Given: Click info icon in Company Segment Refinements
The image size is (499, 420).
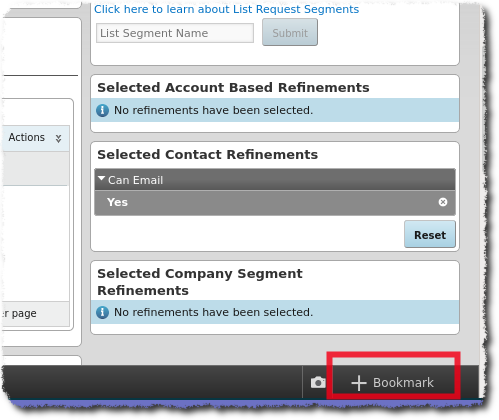Looking at the screenshot, I should click(x=102, y=312).
